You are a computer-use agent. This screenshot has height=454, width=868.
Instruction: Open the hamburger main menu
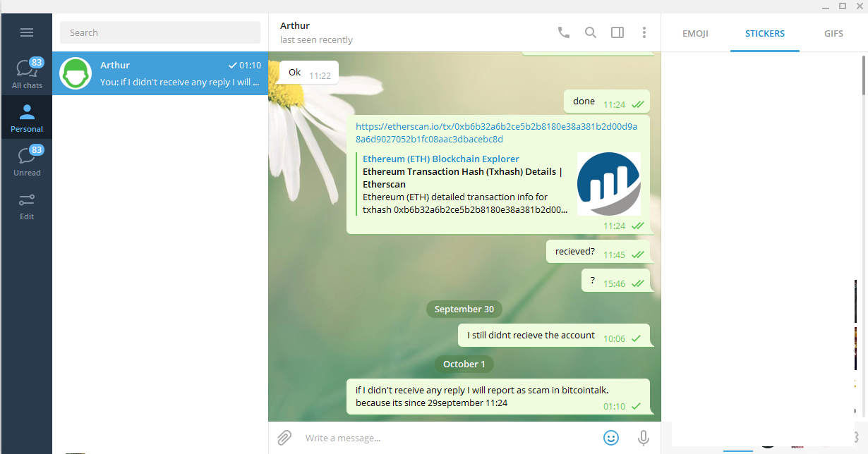[x=27, y=32]
